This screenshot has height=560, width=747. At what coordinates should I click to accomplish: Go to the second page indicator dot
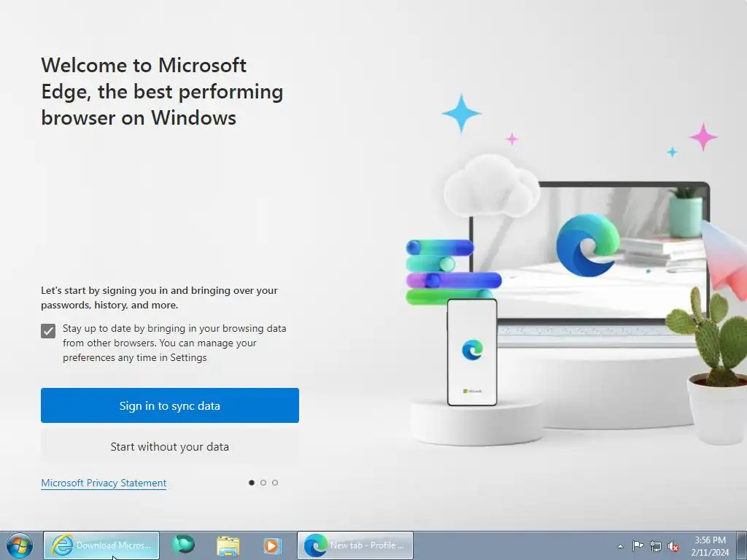pyautogui.click(x=263, y=483)
